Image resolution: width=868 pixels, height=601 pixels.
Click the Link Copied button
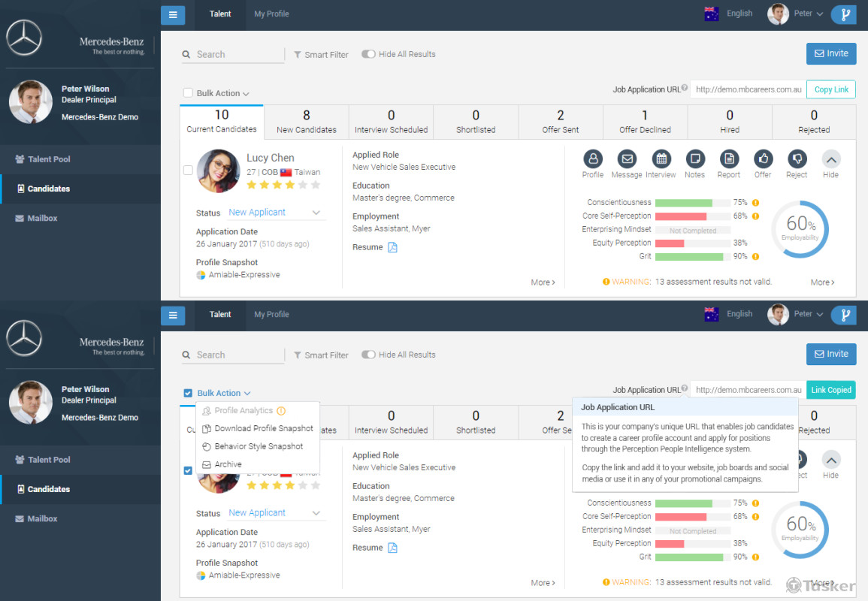pos(830,390)
